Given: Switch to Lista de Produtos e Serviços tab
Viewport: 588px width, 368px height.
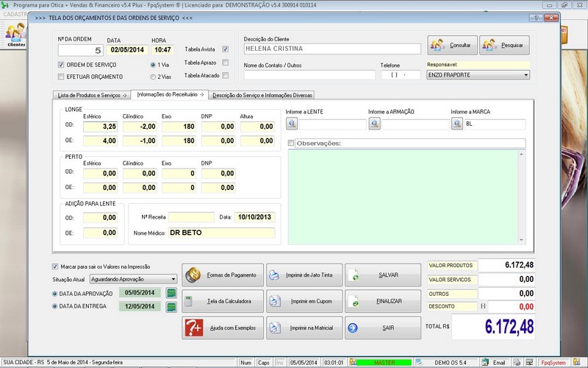Looking at the screenshot, I should (x=92, y=96).
